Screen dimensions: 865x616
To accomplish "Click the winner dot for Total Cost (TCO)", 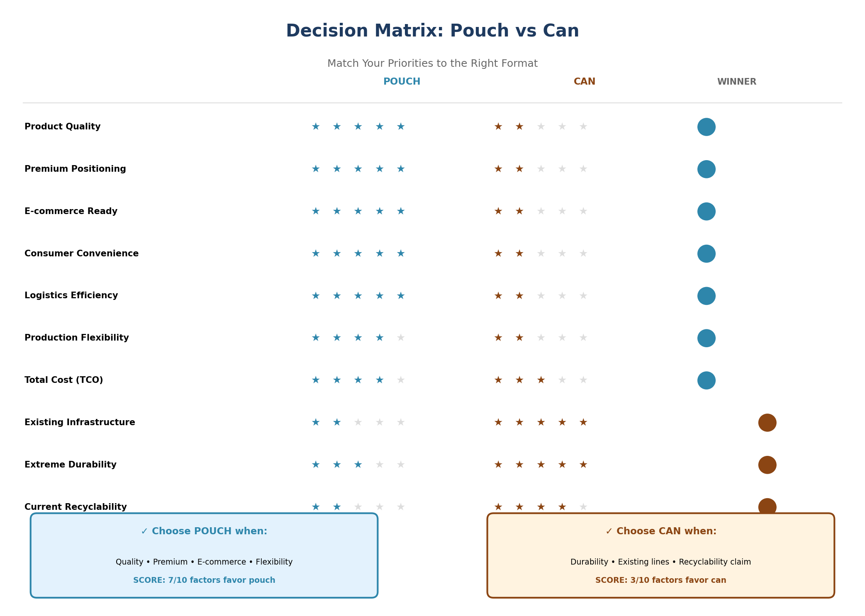I will coord(706,380).
